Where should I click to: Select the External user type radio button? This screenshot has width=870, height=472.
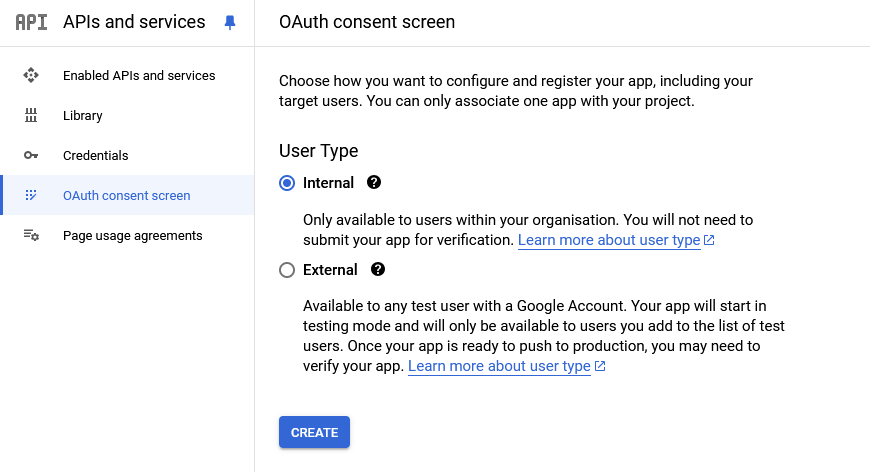[x=288, y=270]
